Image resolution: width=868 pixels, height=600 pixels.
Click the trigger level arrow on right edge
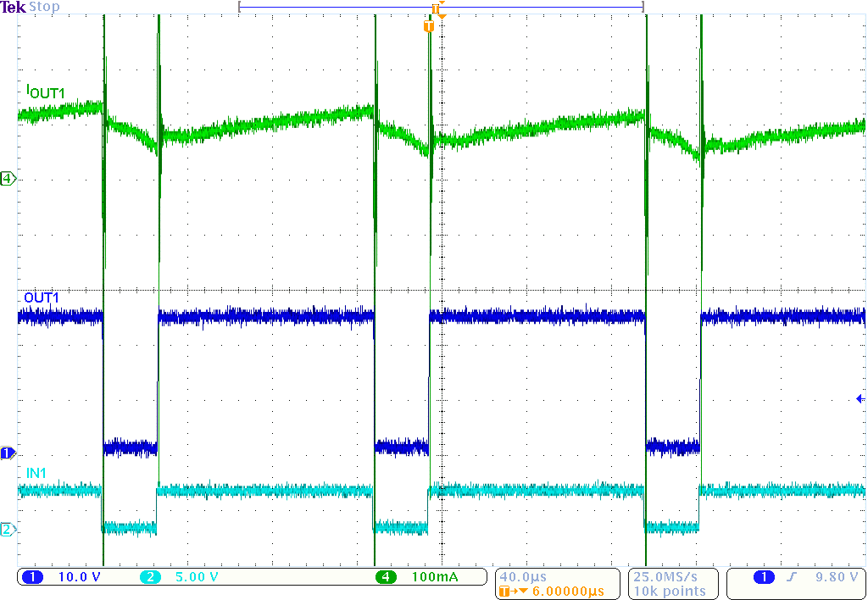(860, 398)
